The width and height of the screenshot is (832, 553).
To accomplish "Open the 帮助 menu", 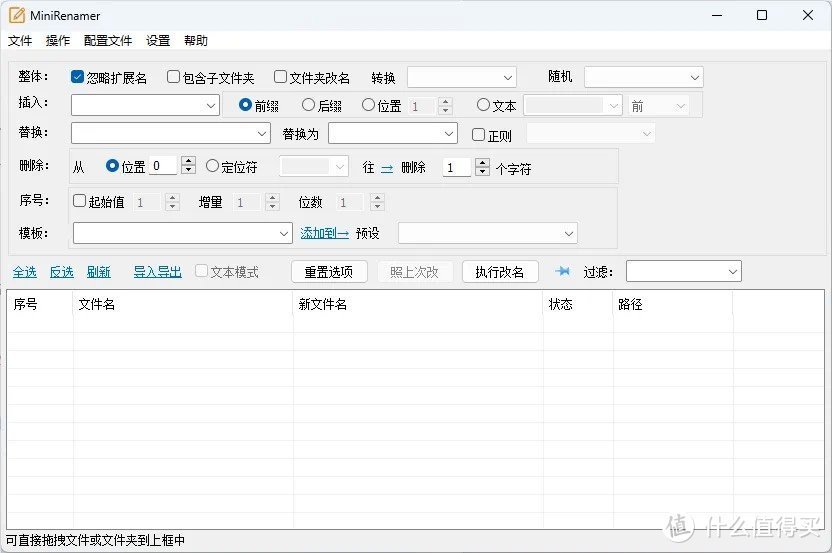I will (x=196, y=40).
